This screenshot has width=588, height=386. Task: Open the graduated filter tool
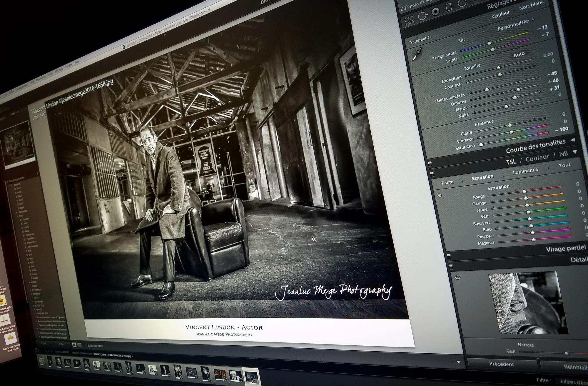449,7
